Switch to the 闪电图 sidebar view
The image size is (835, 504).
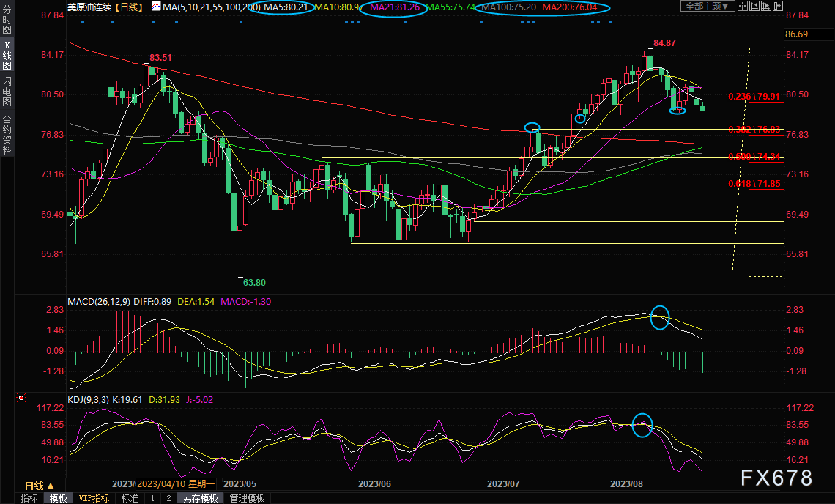point(7,91)
